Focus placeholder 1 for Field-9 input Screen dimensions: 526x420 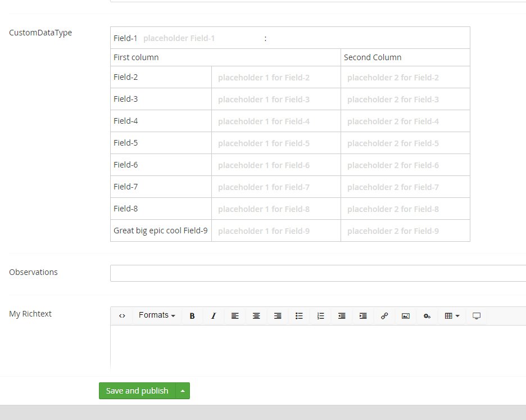276,231
